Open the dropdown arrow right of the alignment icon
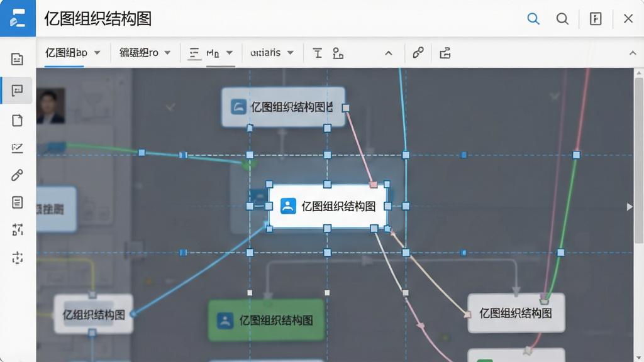 tap(230, 53)
